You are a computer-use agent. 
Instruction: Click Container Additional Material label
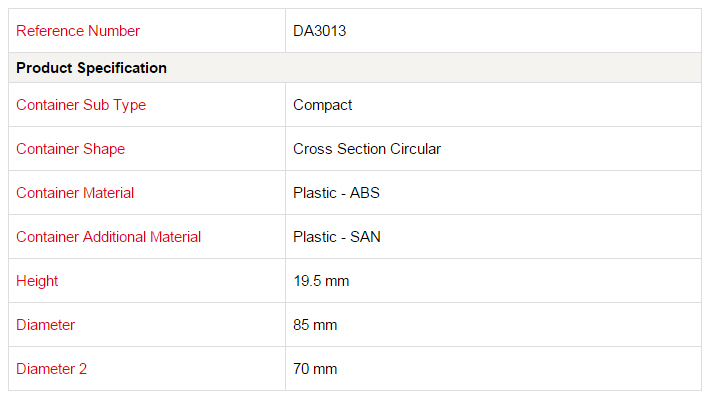click(x=109, y=237)
